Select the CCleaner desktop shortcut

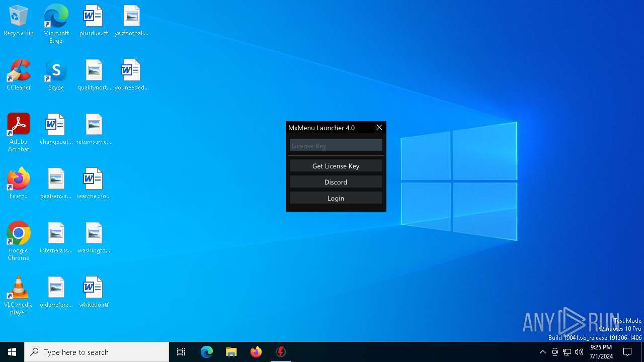pos(19,75)
